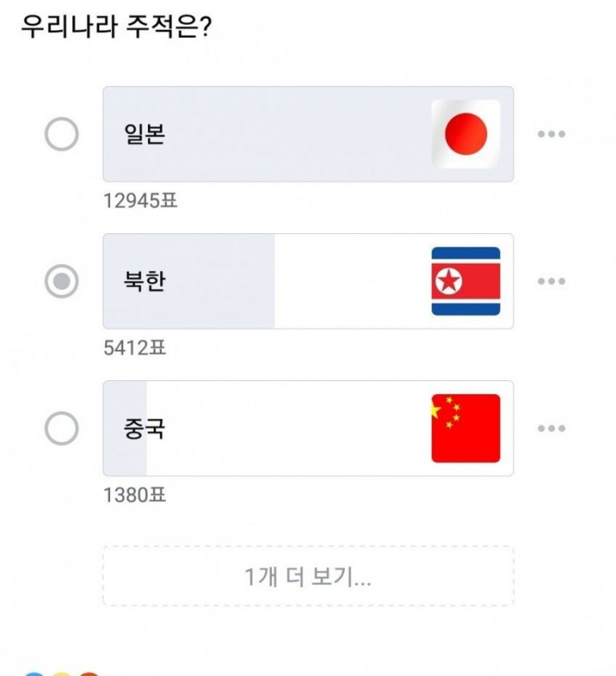Select the 북한 radio button
The image size is (616, 676).
62,282
